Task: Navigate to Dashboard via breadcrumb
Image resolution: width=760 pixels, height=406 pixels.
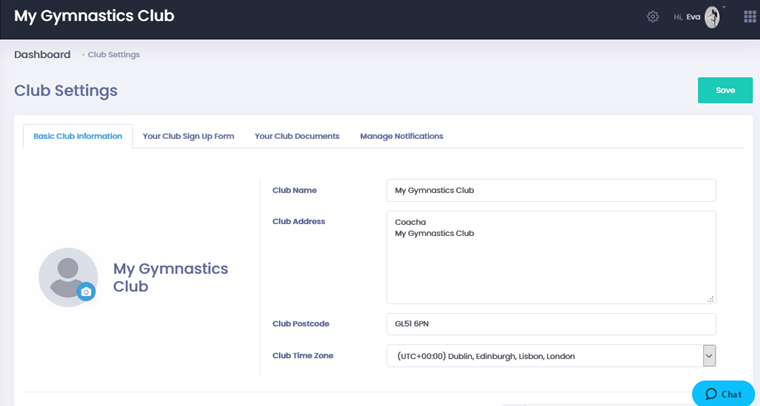Action: (42, 54)
